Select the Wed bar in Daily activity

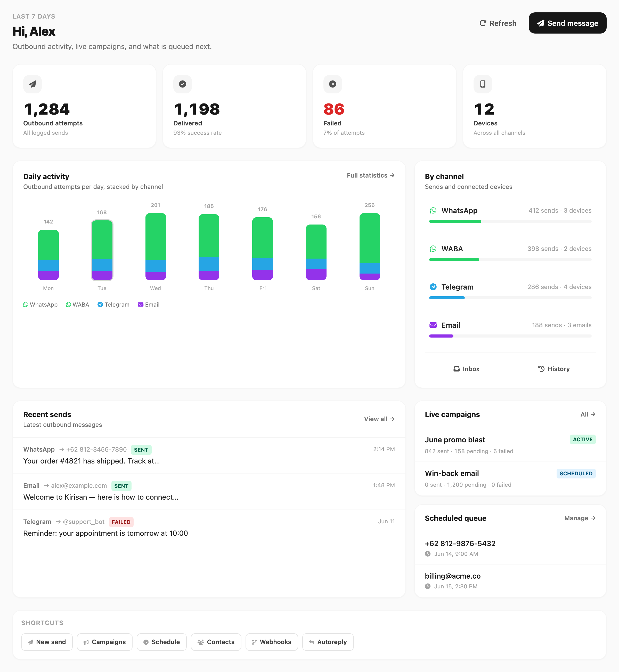click(x=156, y=247)
